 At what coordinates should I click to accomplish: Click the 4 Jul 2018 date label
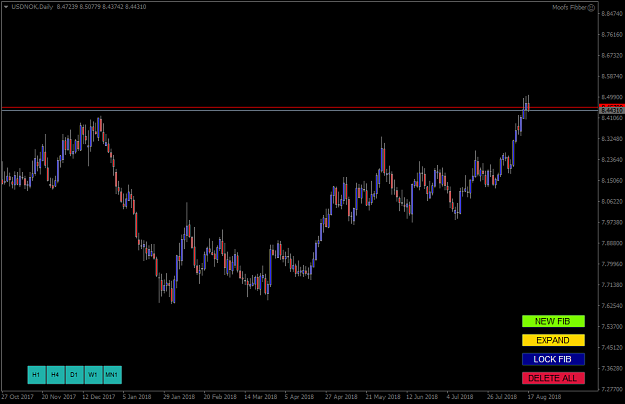click(x=460, y=397)
